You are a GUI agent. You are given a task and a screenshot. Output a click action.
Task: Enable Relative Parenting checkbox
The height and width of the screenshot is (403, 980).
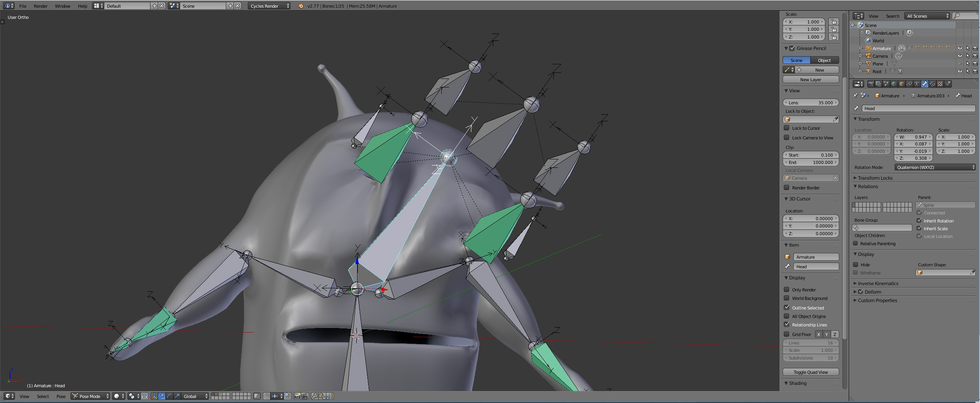click(x=855, y=243)
